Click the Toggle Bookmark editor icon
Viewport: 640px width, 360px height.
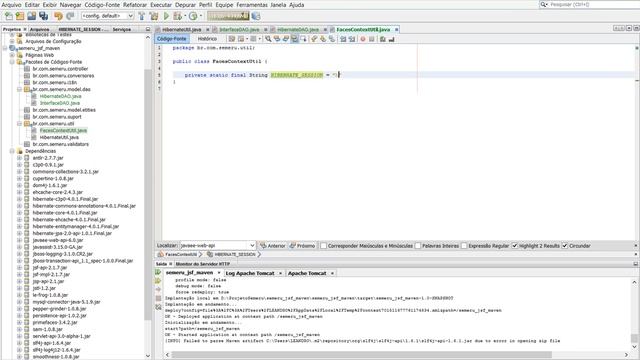click(x=332, y=39)
